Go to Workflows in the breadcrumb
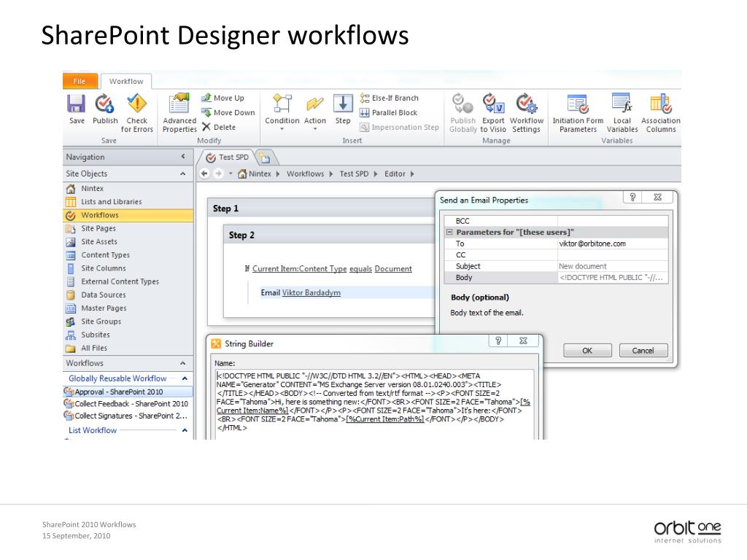The image size is (747, 560). (305, 174)
